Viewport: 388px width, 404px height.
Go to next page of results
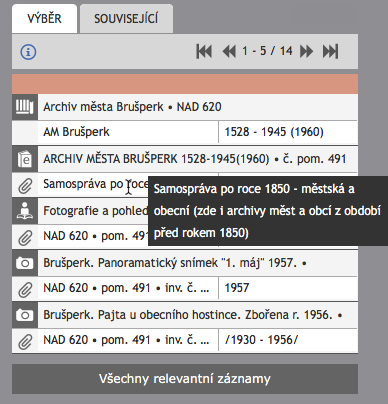[306, 52]
